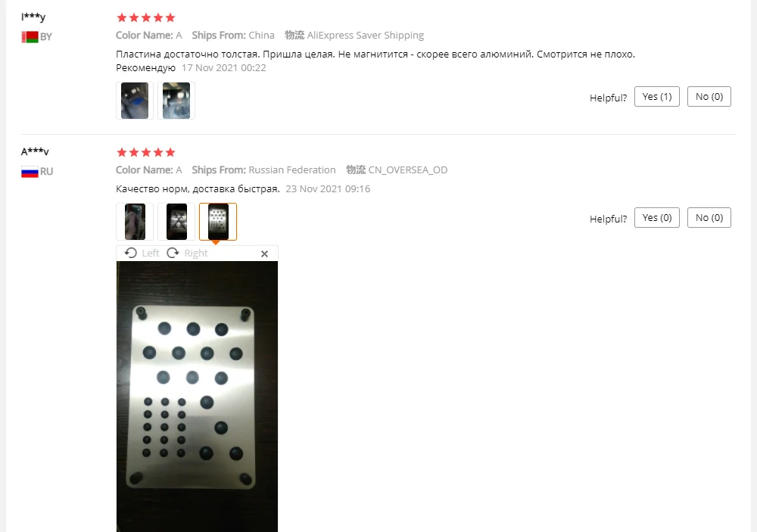Image resolution: width=757 pixels, height=532 pixels.
Task: Vote Yes (0) on A***v's review
Action: click(x=656, y=218)
